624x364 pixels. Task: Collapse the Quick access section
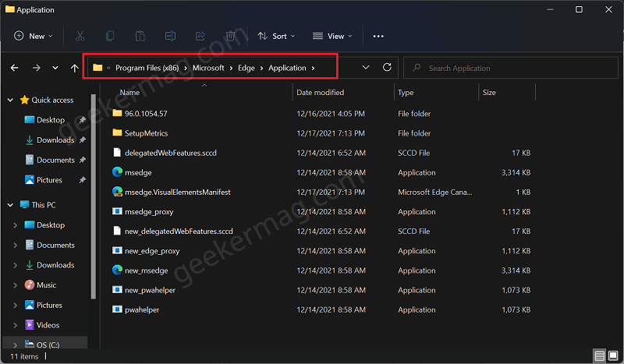click(10, 101)
